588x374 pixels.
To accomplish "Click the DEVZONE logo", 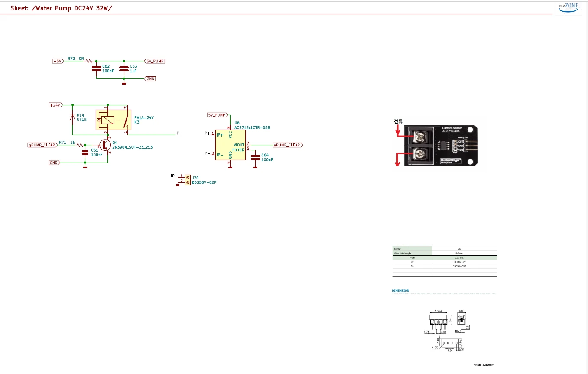I will coord(569,8).
